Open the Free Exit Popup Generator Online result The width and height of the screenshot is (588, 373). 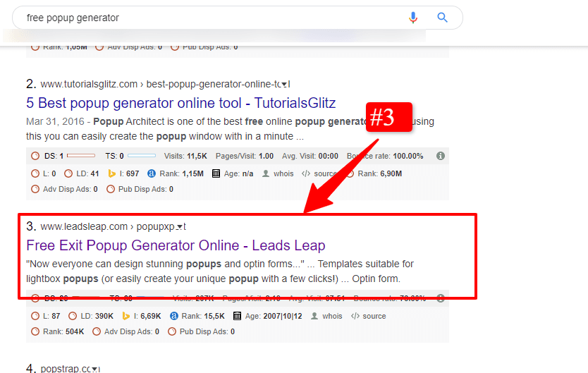pyautogui.click(x=176, y=245)
